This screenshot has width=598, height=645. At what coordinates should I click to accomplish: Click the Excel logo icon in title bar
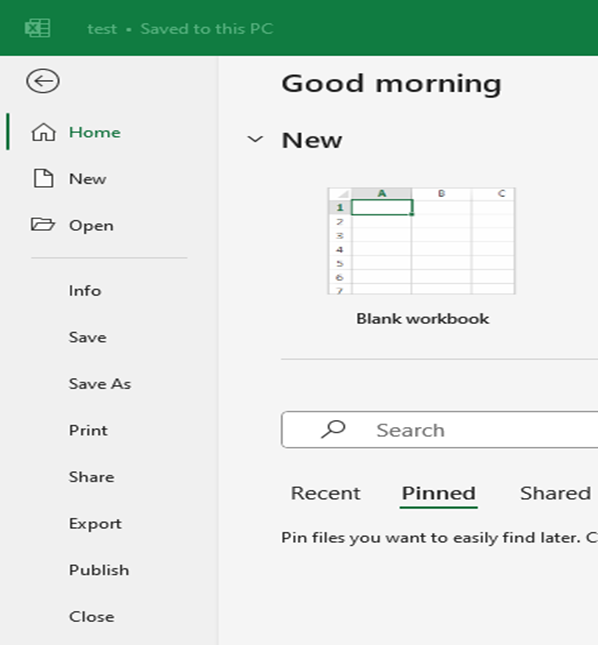(37, 28)
